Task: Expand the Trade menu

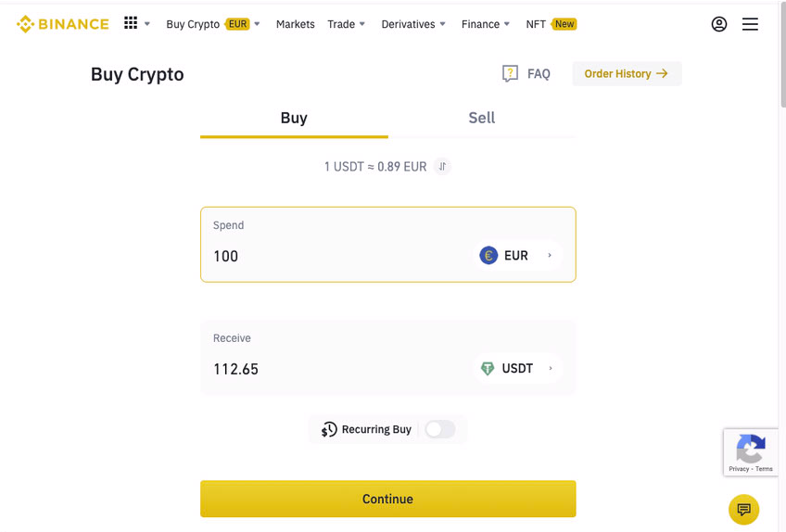Action: point(347,24)
